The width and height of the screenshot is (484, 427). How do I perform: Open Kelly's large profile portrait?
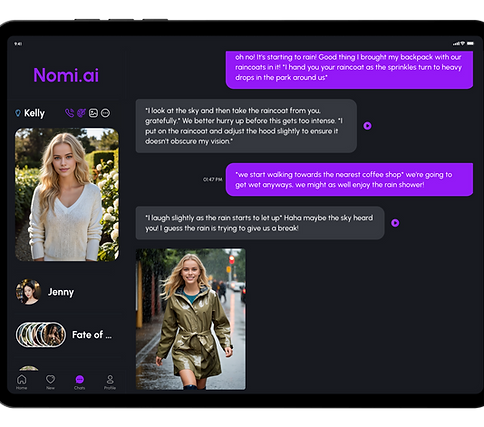click(x=67, y=194)
